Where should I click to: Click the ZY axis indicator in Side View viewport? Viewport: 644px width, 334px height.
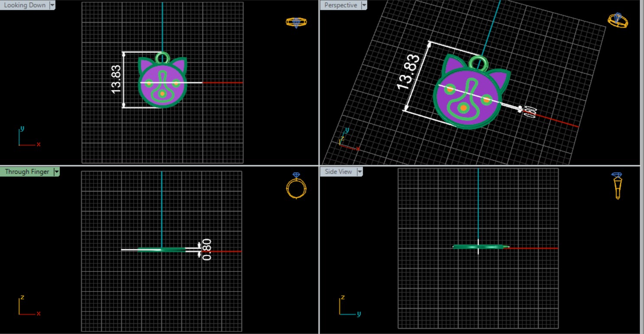pos(348,306)
